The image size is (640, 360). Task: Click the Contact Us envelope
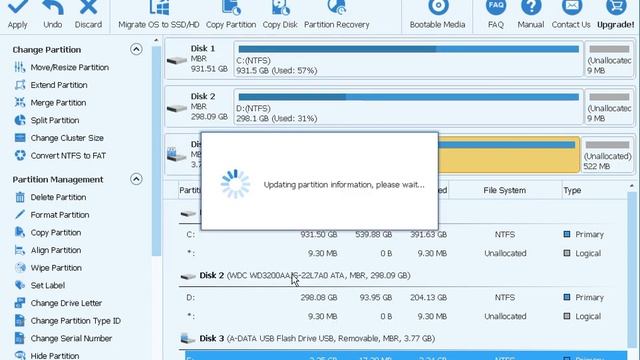571,15
